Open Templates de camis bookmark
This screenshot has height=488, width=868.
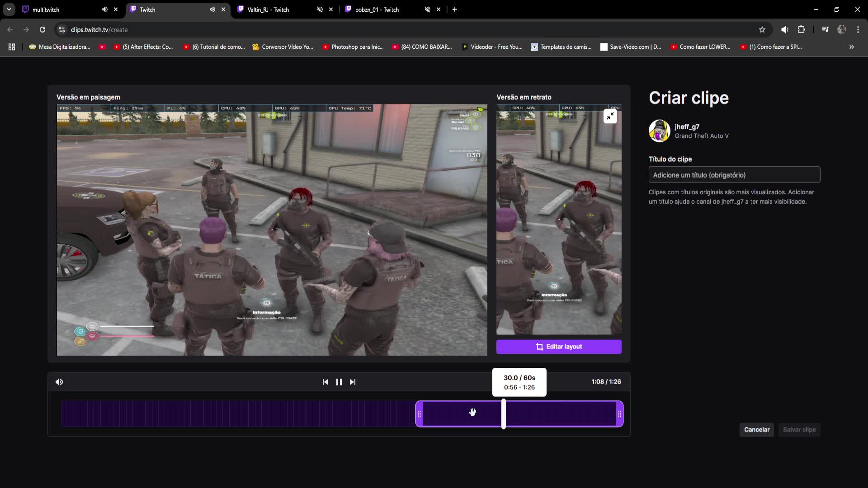pyautogui.click(x=561, y=47)
